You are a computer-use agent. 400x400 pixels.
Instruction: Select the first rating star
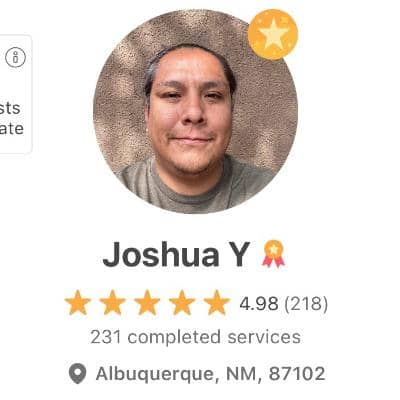coord(78,303)
